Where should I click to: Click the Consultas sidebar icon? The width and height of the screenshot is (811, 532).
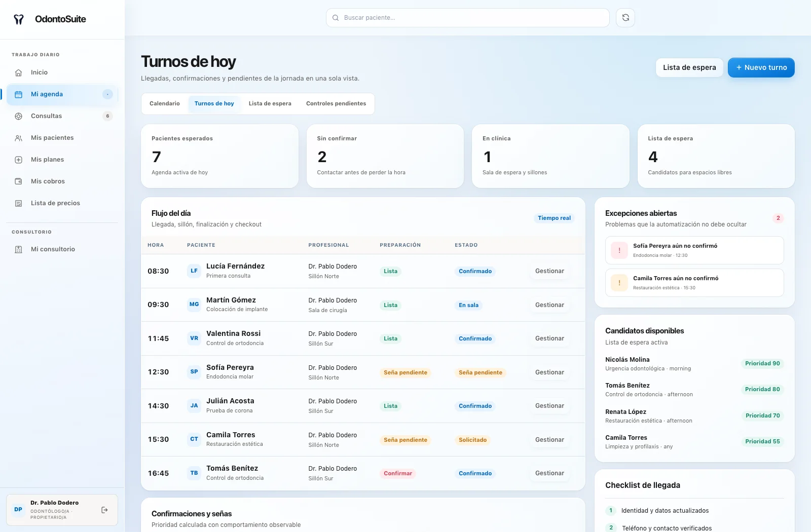click(19, 116)
